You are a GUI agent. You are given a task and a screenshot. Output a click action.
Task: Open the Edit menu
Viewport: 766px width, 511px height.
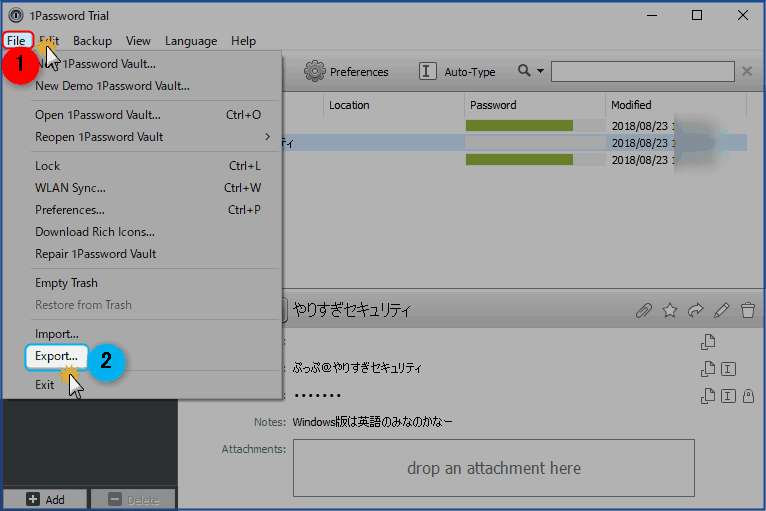pyautogui.click(x=49, y=41)
